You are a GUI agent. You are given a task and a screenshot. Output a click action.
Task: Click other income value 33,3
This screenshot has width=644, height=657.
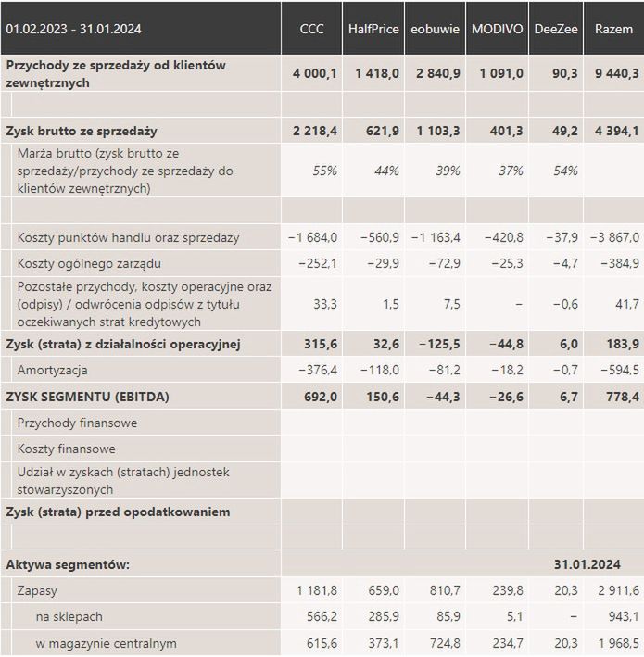[325, 304]
